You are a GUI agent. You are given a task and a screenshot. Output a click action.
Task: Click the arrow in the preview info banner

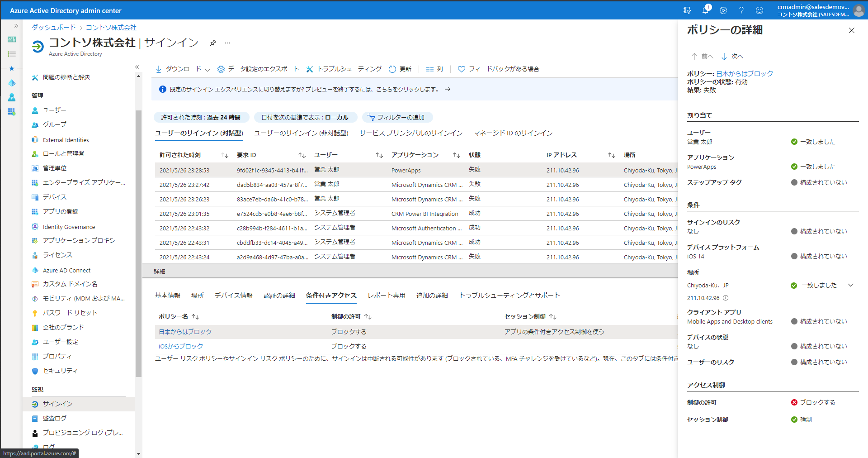448,89
